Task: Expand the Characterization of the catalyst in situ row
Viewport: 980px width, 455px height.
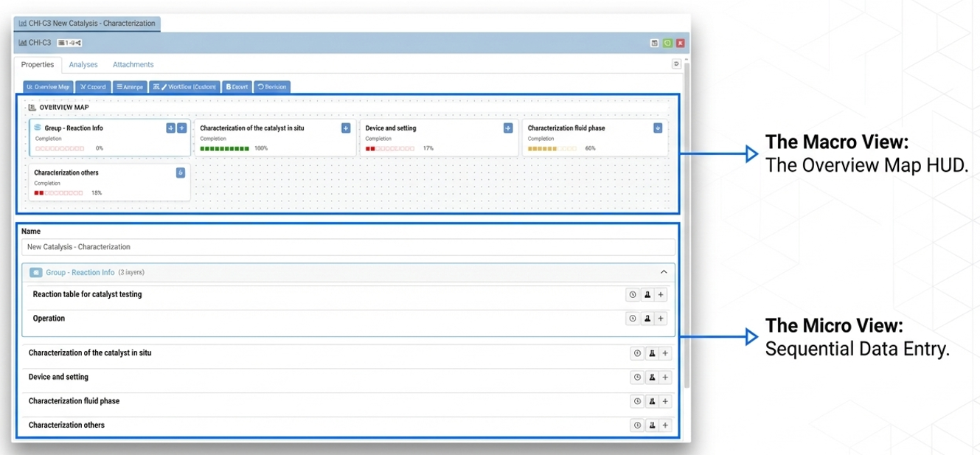Action: pos(90,353)
